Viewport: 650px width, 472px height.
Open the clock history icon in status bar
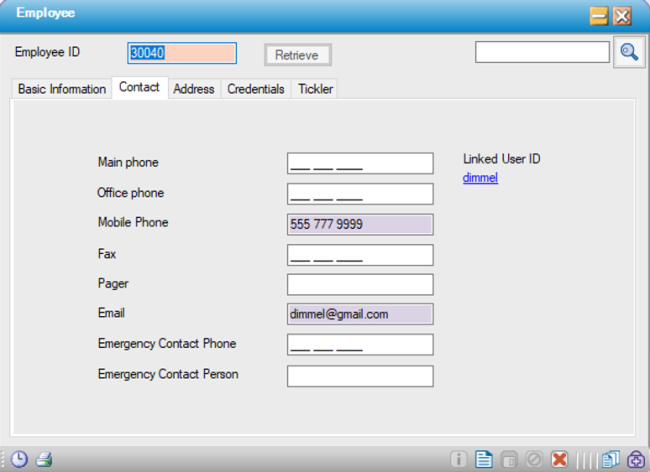coord(19,460)
